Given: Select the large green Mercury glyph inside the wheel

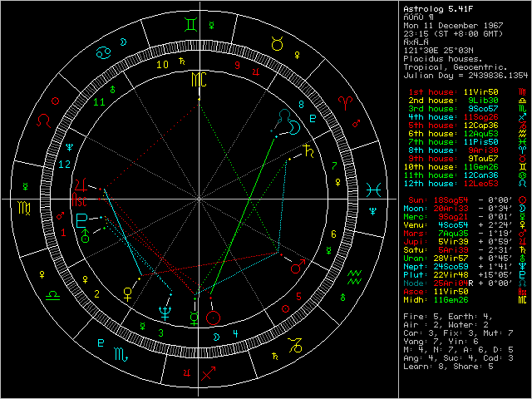Looking at the screenshot, I should (194, 318).
